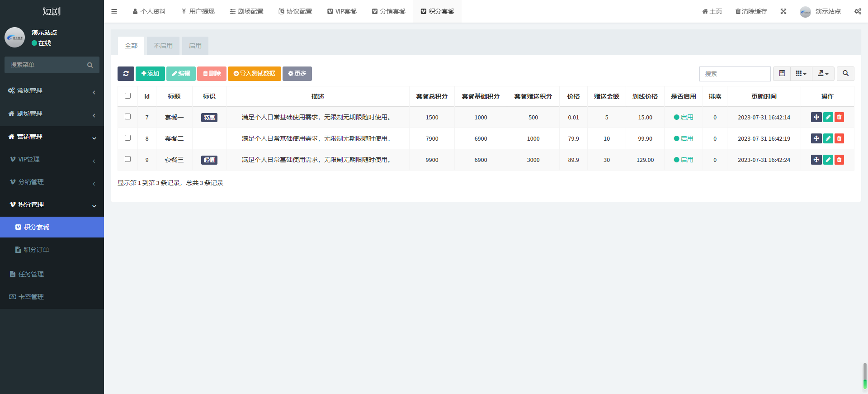Click the 超值 tag badge
The image size is (868, 394).
[x=209, y=160]
